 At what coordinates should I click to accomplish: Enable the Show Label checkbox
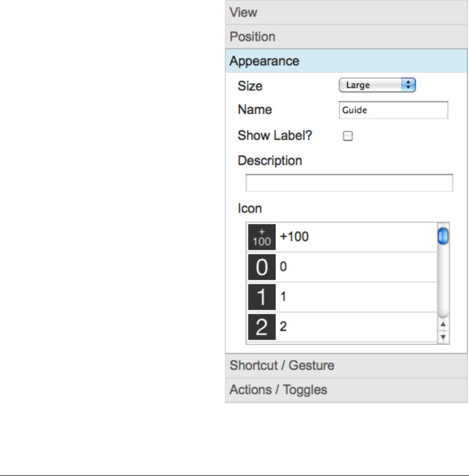point(348,136)
